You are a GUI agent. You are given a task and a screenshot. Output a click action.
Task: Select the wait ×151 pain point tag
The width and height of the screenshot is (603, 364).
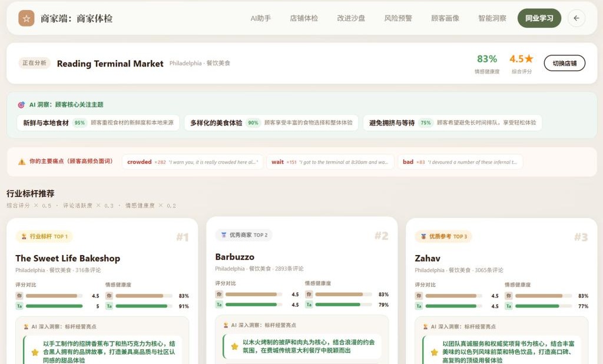[330, 162]
